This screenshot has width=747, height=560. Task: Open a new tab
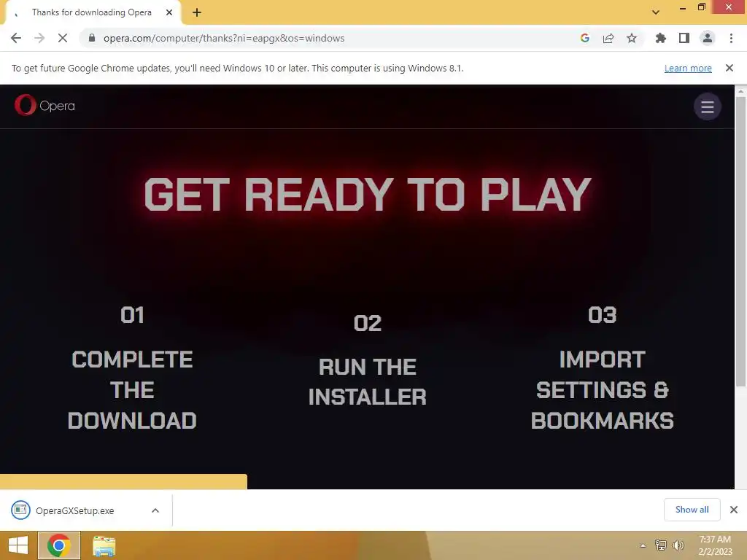pyautogui.click(x=197, y=13)
